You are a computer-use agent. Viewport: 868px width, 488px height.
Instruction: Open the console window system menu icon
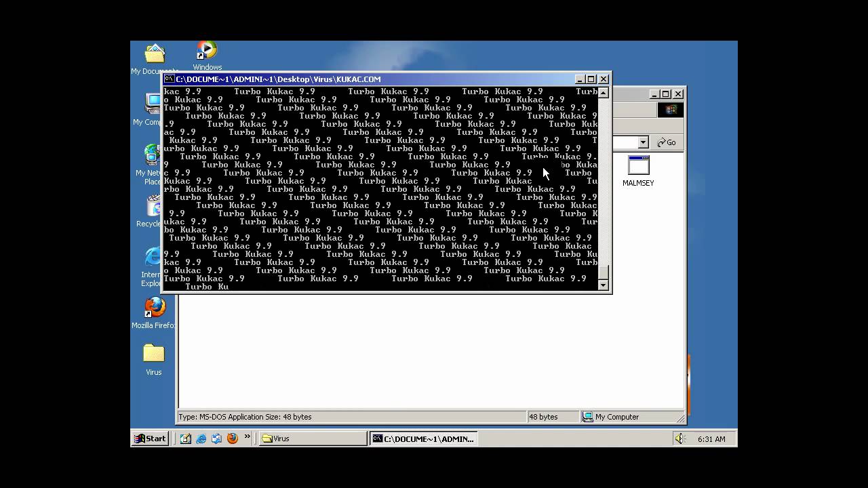(x=170, y=79)
